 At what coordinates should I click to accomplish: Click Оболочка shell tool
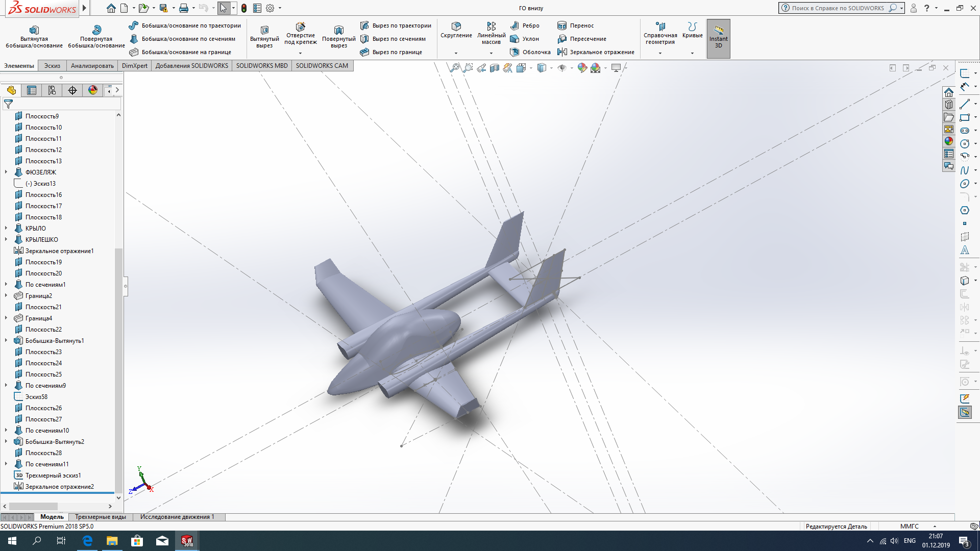click(x=531, y=52)
